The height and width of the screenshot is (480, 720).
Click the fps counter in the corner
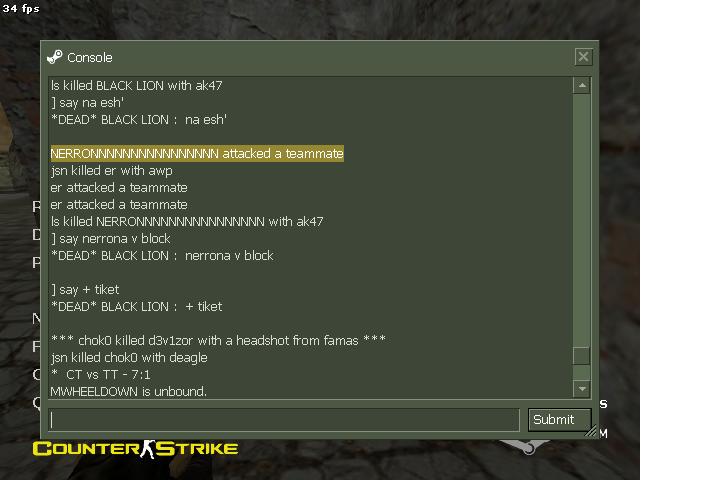[x=21, y=8]
